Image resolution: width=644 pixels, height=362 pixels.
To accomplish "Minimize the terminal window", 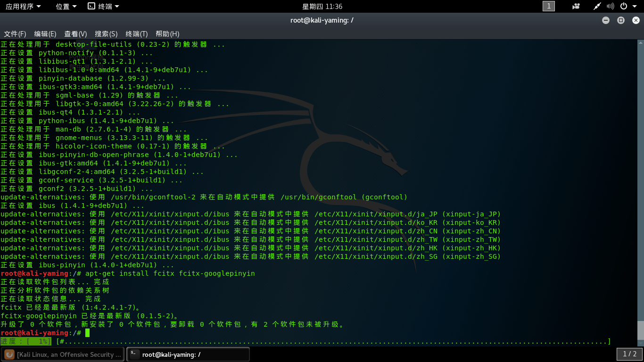I will pyautogui.click(x=606, y=20).
